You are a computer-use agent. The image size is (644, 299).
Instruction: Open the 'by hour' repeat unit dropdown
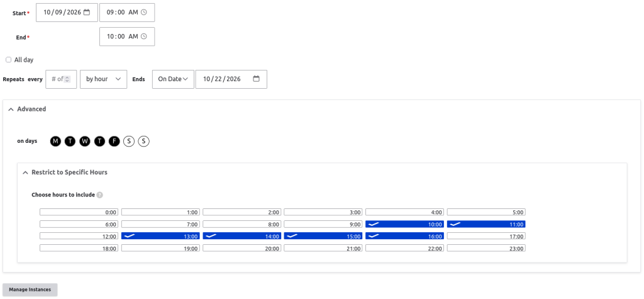point(104,79)
